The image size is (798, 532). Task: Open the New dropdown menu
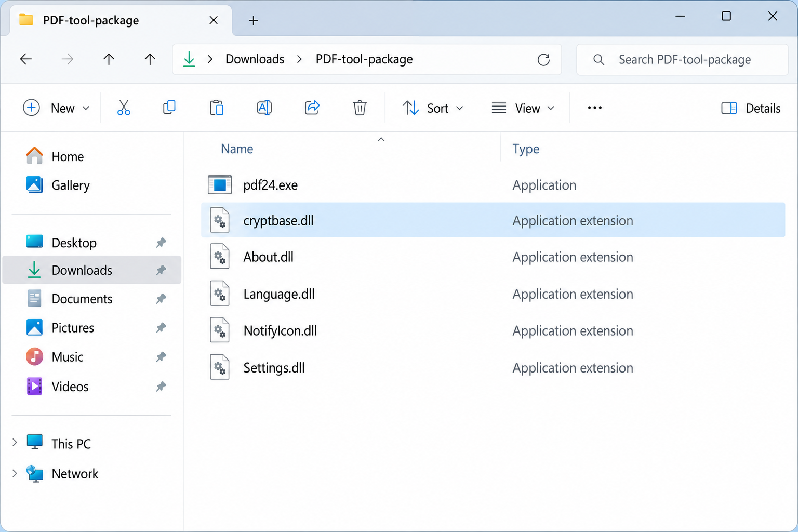(57, 108)
